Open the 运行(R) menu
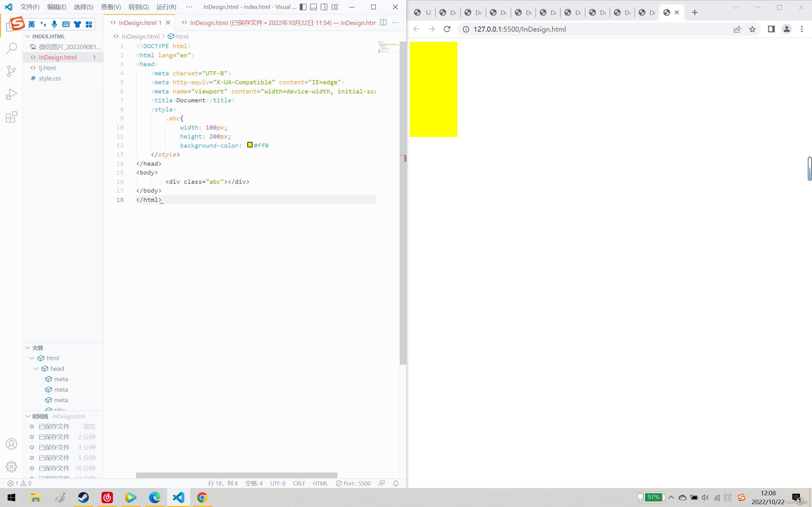Image resolution: width=812 pixels, height=507 pixels. click(166, 7)
